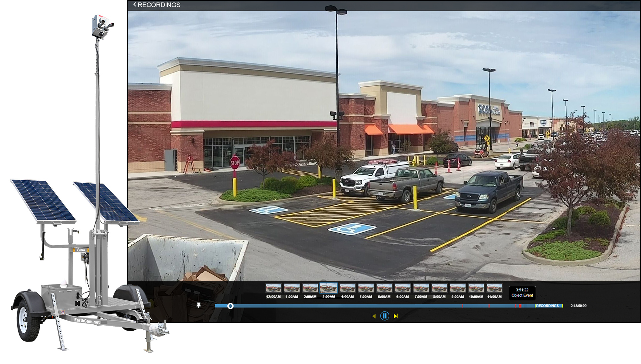Open the 6:00AM recording thumbnail

[x=402, y=288]
